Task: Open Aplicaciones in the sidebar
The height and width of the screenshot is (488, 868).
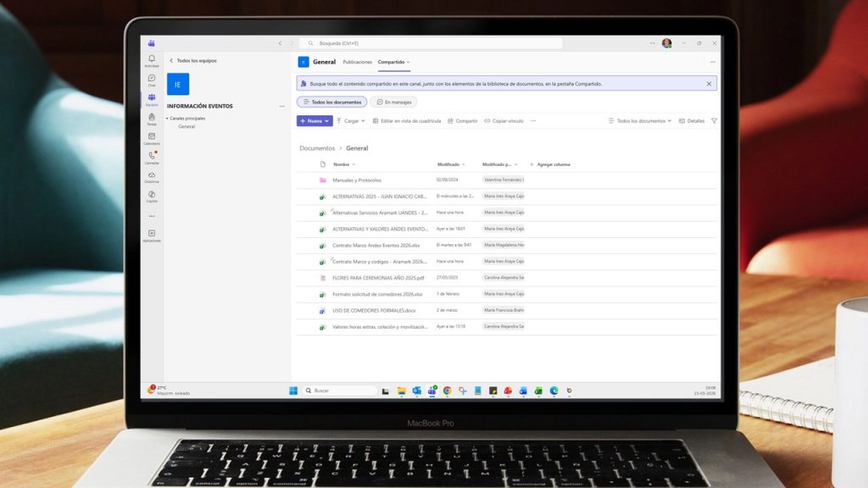Action: coord(152,235)
